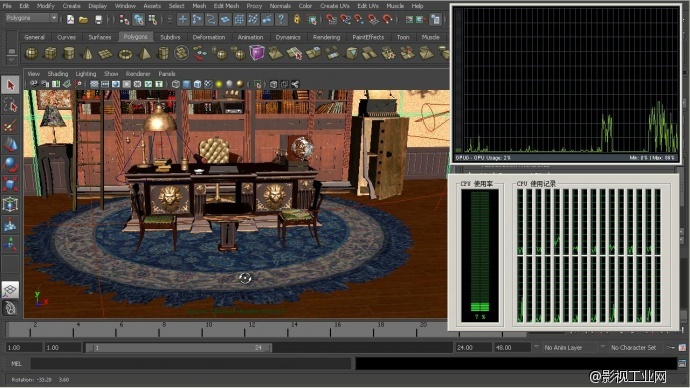Switch to the Rendering shelf tab
Image resolution: width=690 pixels, height=388 pixels.
pos(327,37)
